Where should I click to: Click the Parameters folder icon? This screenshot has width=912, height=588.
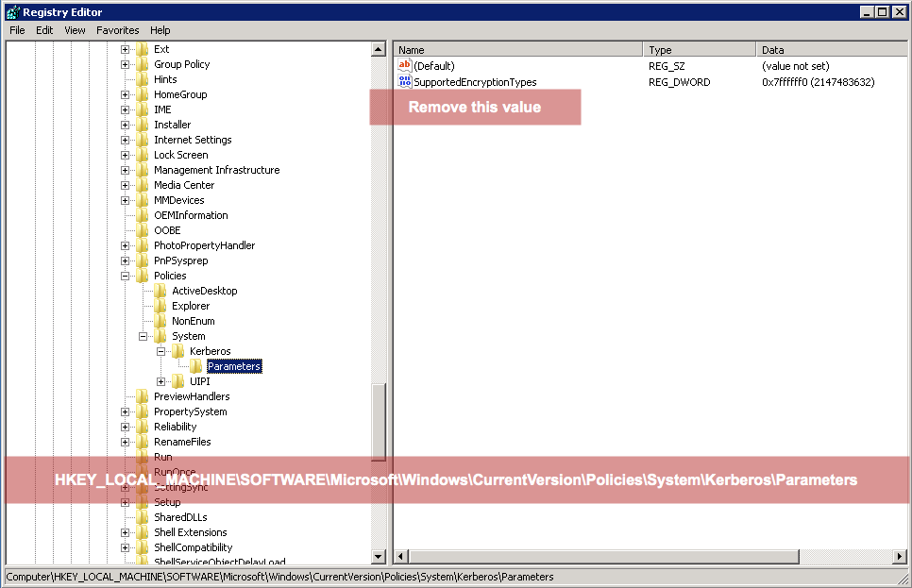tap(196, 367)
